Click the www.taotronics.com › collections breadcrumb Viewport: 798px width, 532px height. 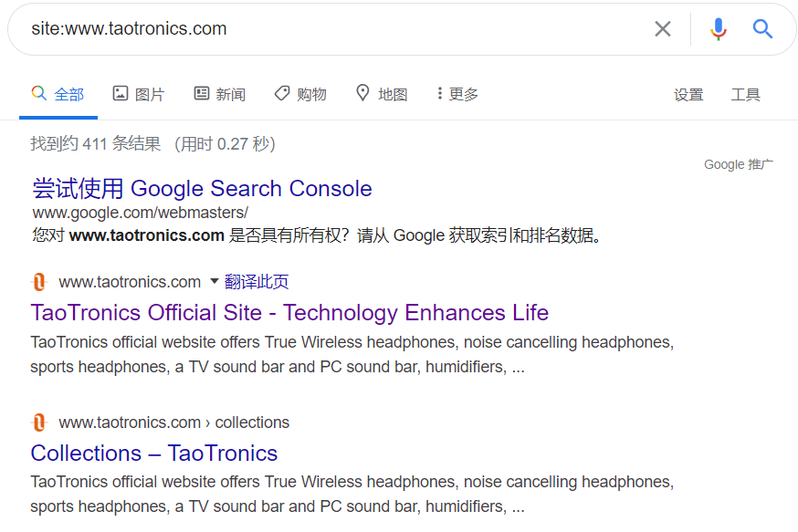tap(174, 422)
